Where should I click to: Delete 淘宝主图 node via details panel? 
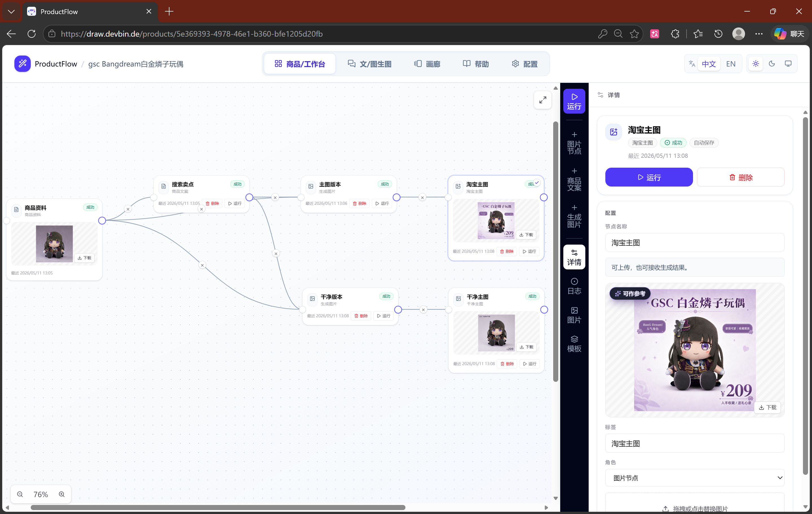(740, 177)
